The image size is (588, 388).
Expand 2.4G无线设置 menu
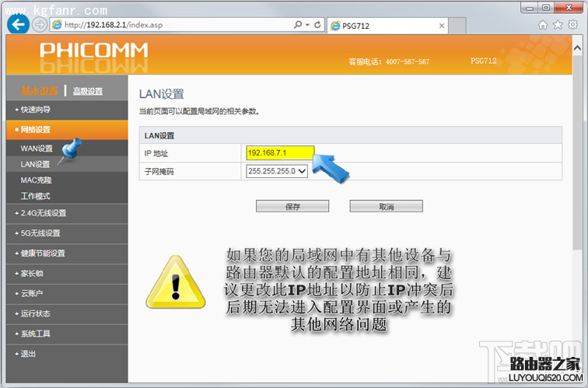(x=67, y=213)
